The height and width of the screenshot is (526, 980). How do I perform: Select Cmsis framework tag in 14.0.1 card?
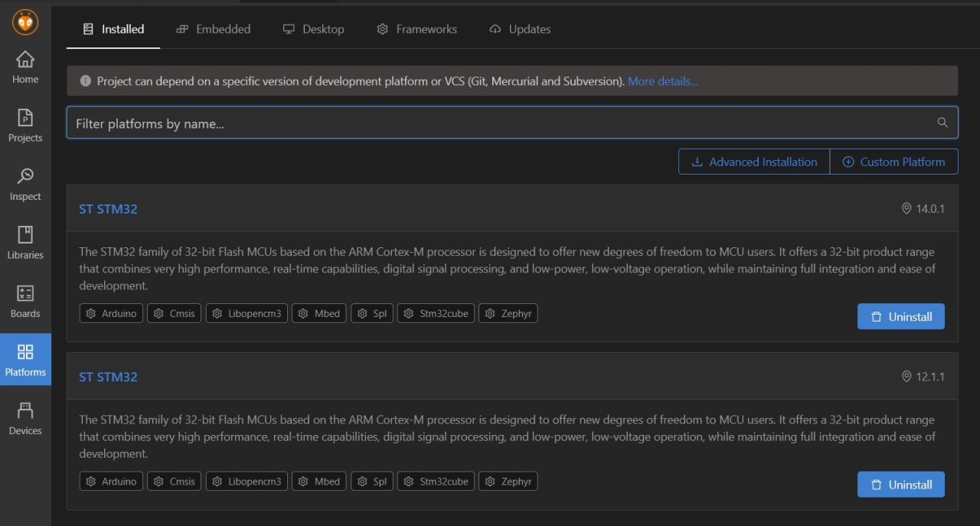point(174,313)
